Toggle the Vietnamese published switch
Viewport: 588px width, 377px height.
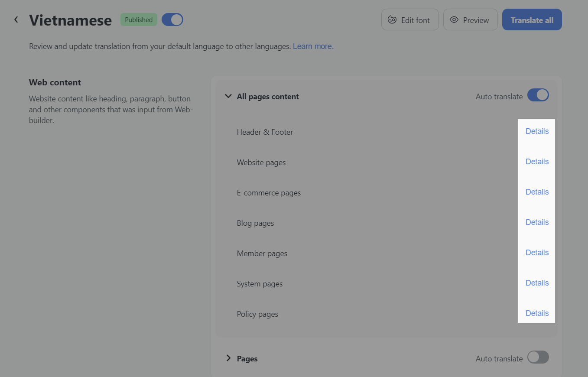pyautogui.click(x=172, y=20)
